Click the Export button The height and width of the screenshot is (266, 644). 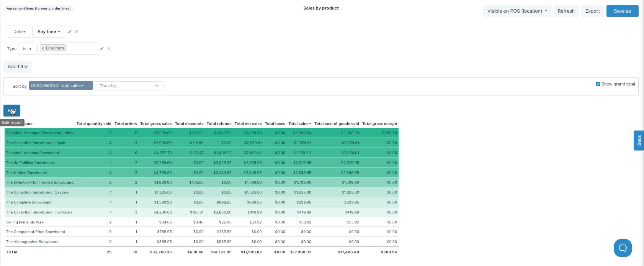[592, 11]
